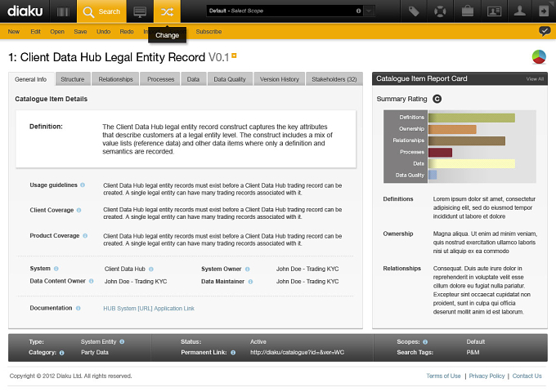The height and width of the screenshot is (392, 556).
Task: Click the Permanent Link info icon
Action: 233,352
